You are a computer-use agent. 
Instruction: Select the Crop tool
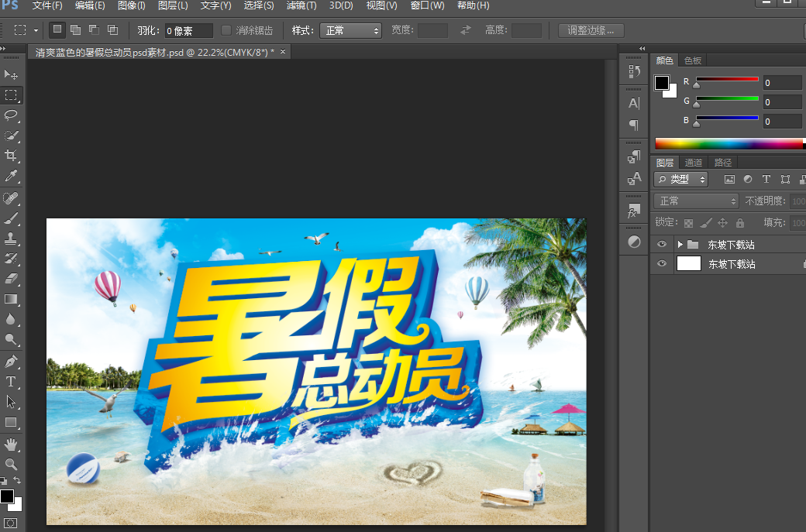tap(11, 156)
